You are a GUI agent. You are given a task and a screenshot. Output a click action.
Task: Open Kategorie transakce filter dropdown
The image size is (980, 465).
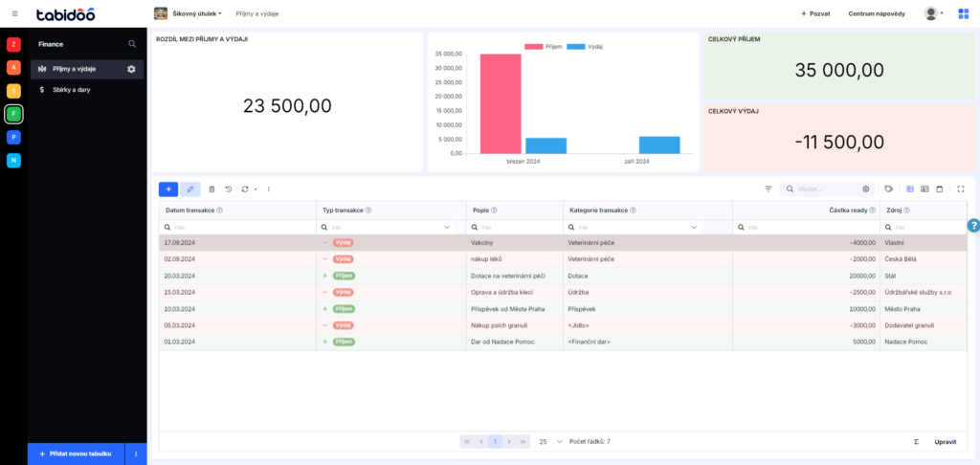click(x=694, y=228)
